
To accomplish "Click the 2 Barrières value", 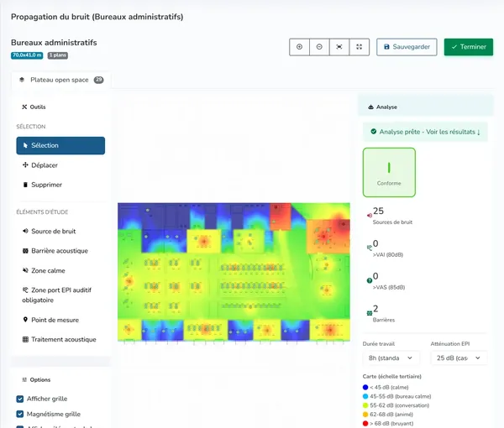I will (x=375, y=309).
